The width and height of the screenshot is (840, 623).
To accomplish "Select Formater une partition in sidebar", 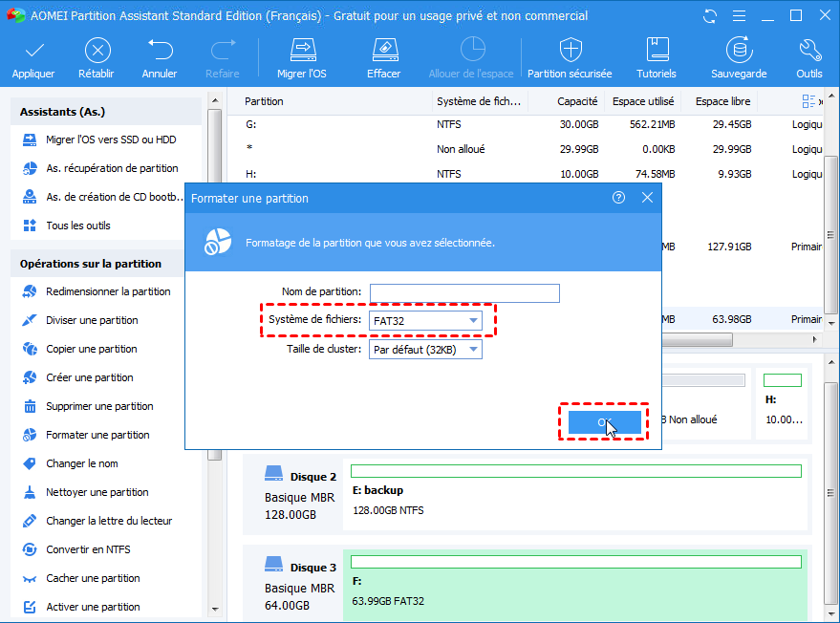I will tap(86, 435).
